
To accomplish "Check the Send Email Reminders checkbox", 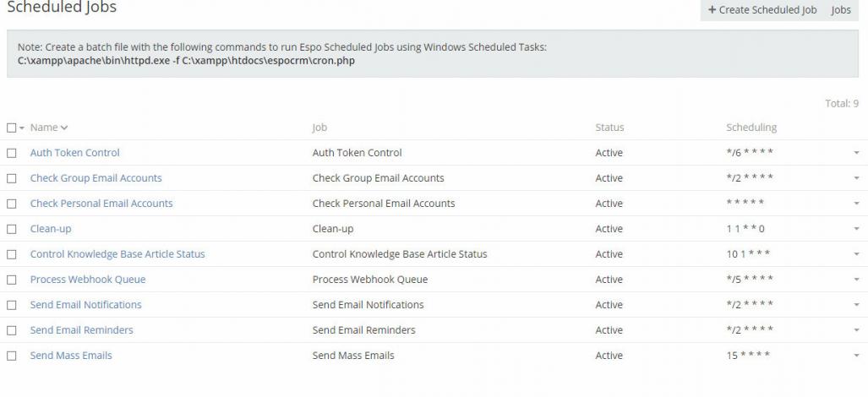I will point(12,330).
